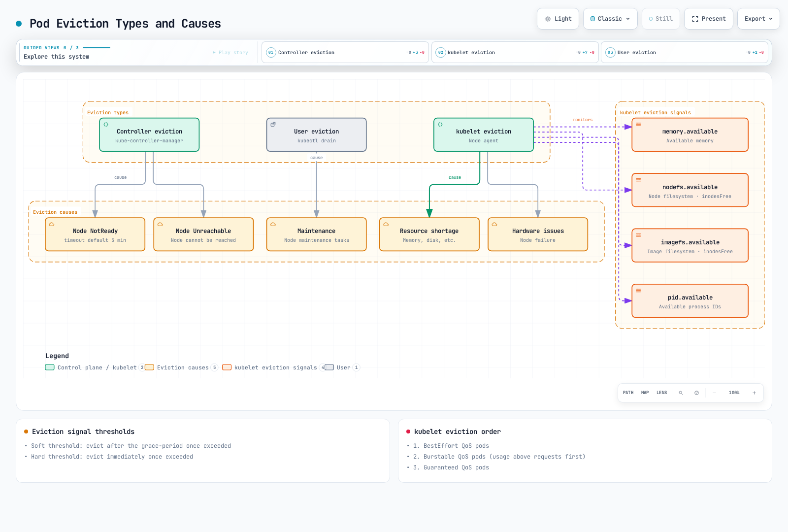The width and height of the screenshot is (788, 532).
Task: Open the Export dropdown menu
Action: (x=758, y=19)
